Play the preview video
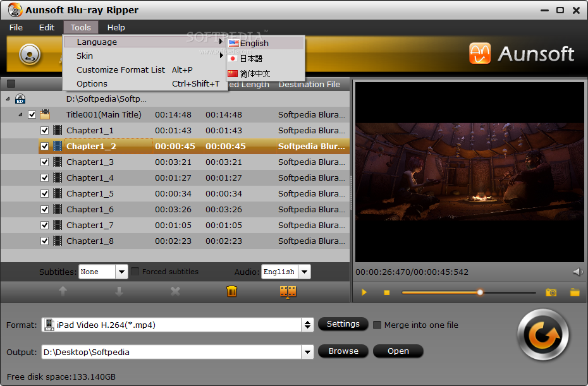588x386 pixels. tap(364, 293)
